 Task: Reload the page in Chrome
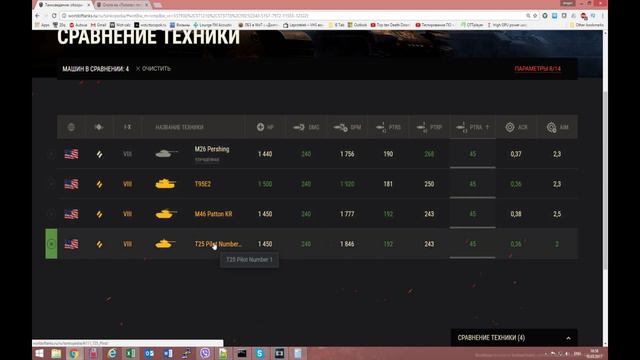[53, 16]
